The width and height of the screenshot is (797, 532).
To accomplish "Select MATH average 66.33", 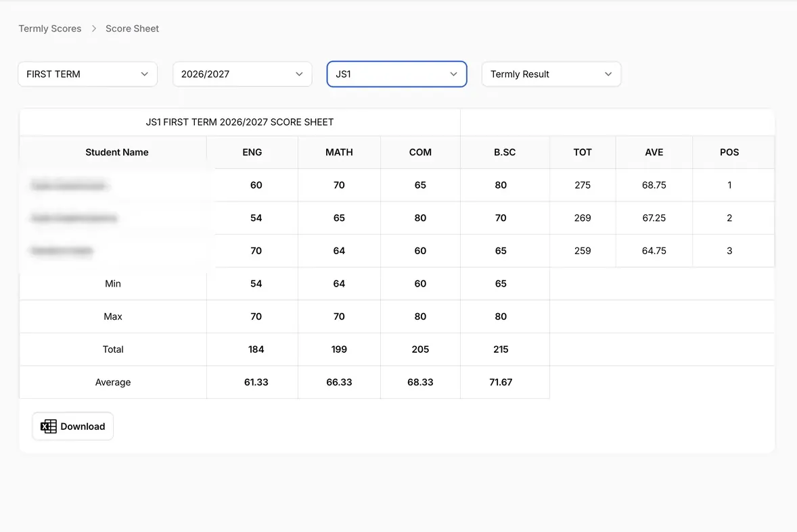I will click(339, 382).
